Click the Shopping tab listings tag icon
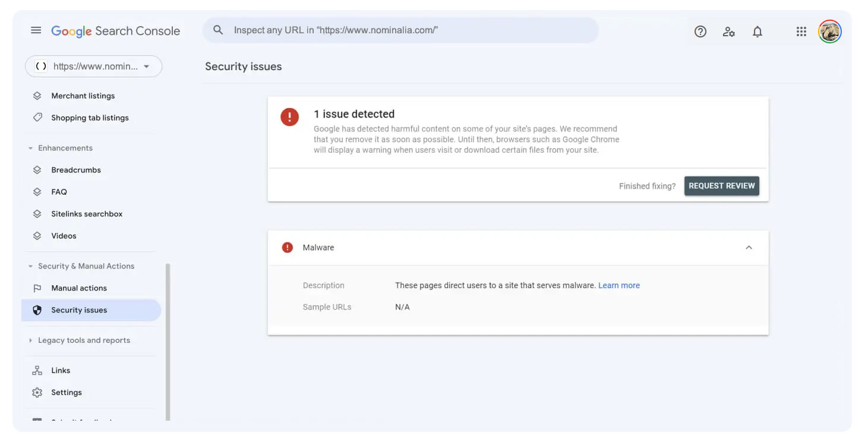 [x=37, y=118]
